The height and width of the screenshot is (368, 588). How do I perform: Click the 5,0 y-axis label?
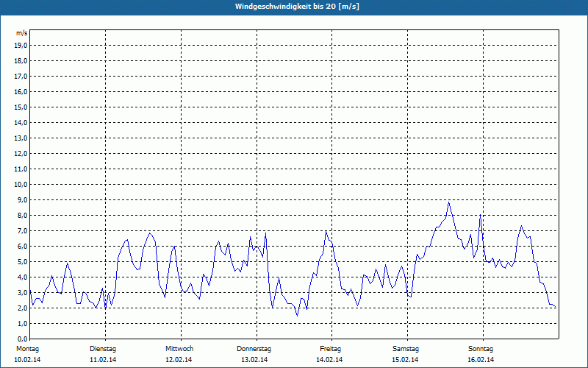coord(23,261)
